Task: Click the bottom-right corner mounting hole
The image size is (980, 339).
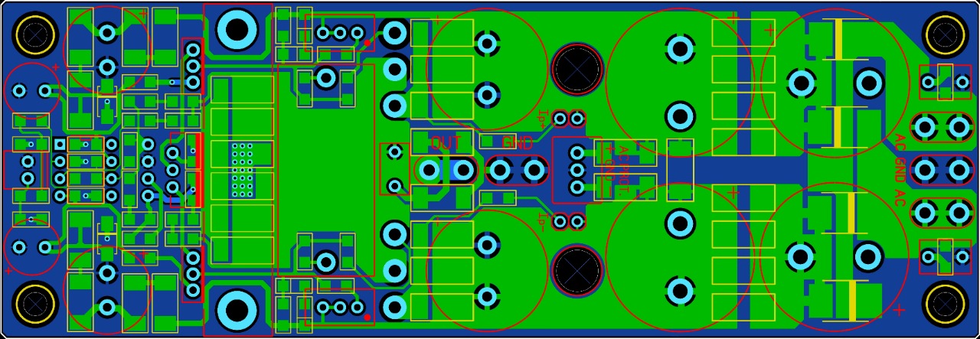Action: 945,304
